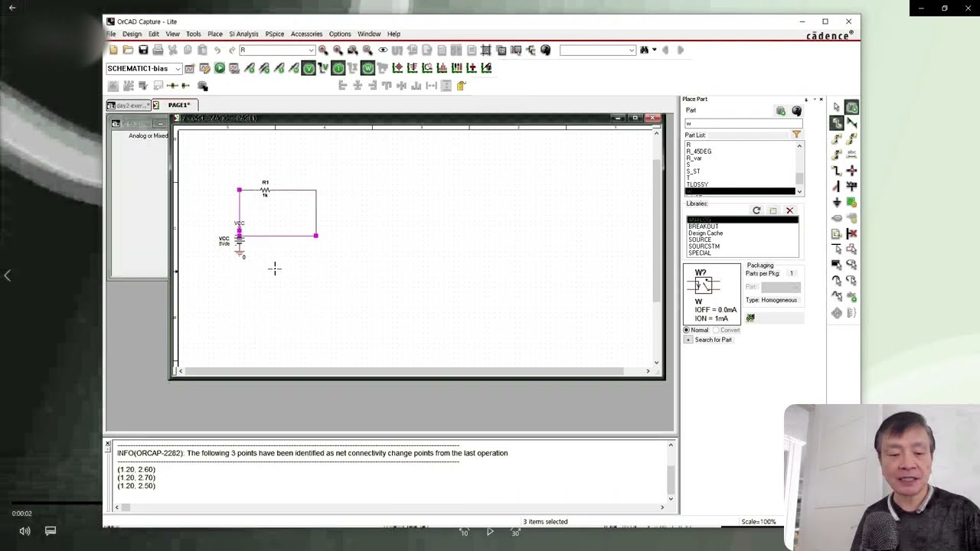This screenshot has height=551, width=980.
Task: Play the video with the playback button
Action: 490,532
